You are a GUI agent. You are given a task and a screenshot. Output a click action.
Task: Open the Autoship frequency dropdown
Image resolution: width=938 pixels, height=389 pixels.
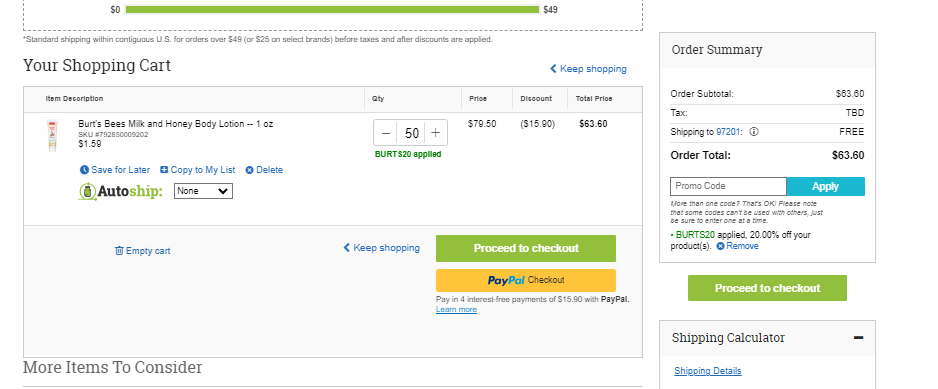click(x=203, y=192)
